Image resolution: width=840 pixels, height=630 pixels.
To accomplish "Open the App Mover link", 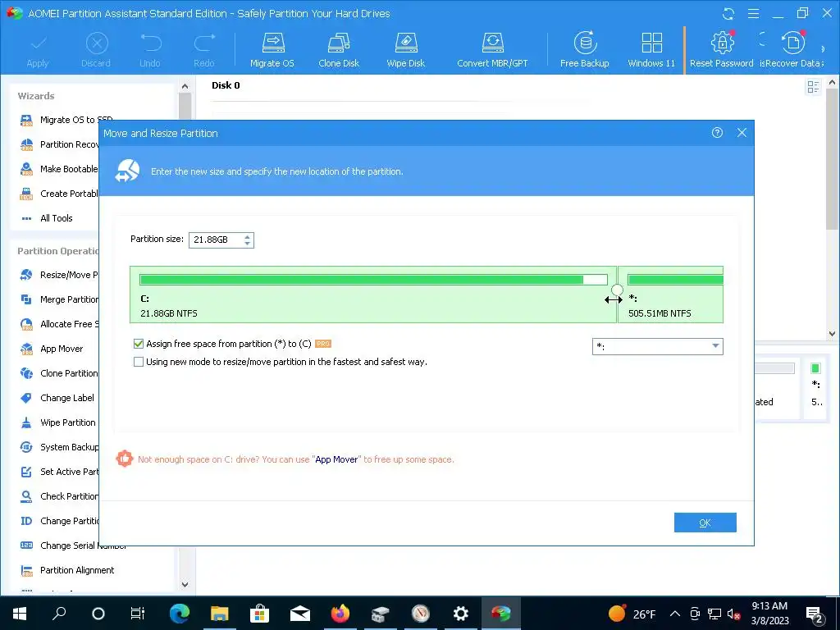I will [336, 459].
